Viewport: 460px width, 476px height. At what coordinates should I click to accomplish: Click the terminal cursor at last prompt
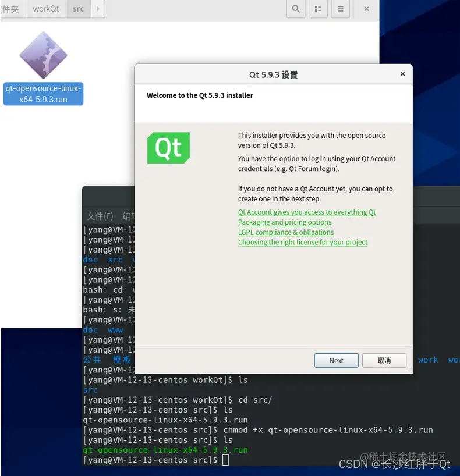(225, 460)
